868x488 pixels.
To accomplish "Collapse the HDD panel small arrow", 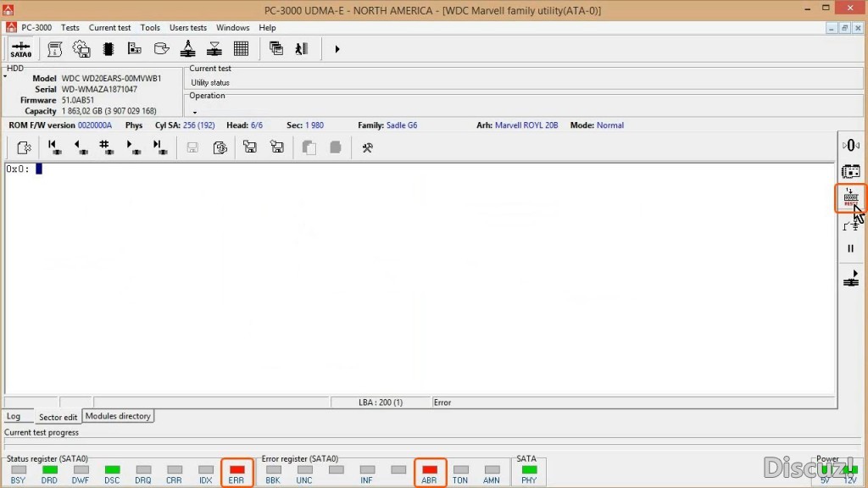I will click(x=5, y=77).
